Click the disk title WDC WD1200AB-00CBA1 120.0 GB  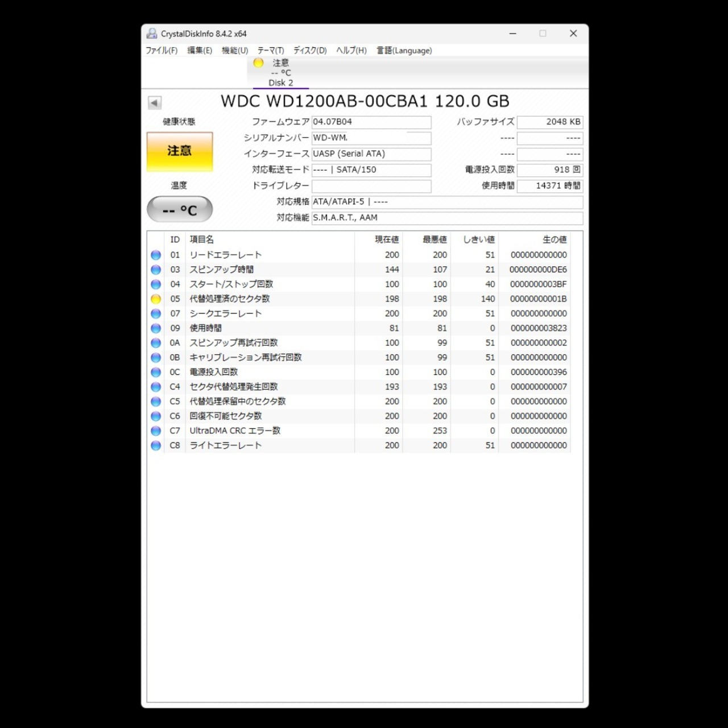coord(365,102)
